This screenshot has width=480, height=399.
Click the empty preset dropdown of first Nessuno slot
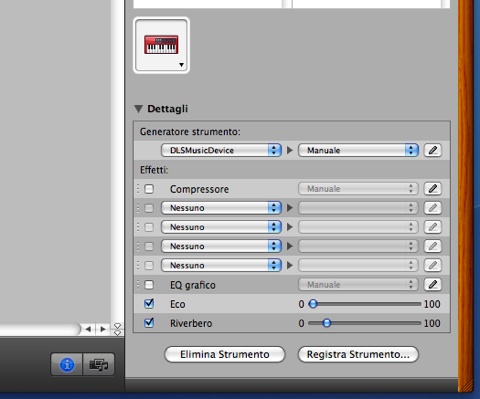click(358, 208)
